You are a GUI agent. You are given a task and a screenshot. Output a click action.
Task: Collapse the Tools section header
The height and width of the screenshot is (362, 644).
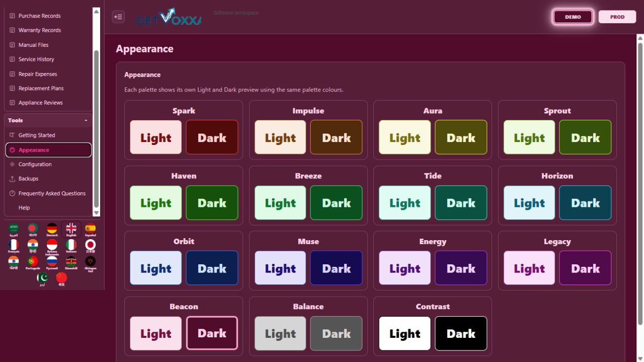tap(48, 120)
